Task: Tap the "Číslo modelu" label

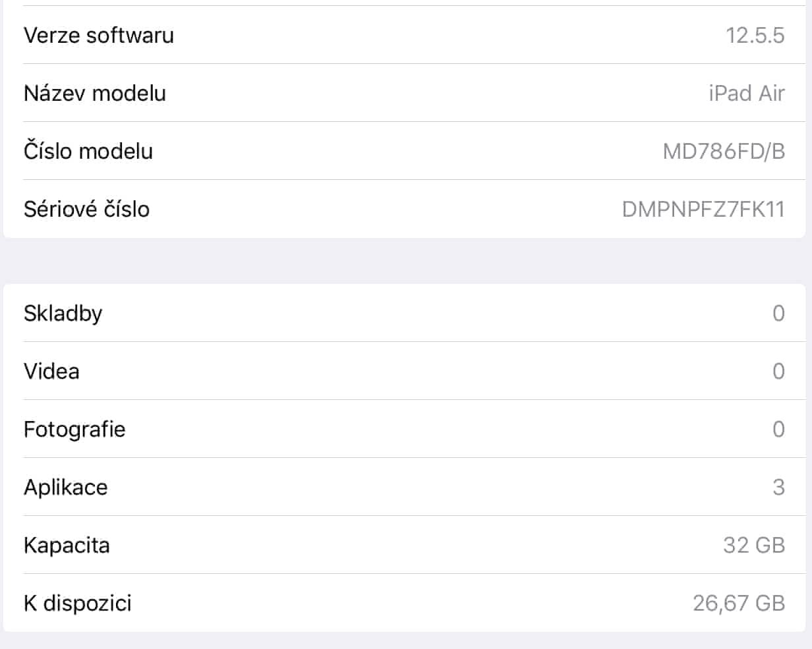Action: tap(88, 151)
